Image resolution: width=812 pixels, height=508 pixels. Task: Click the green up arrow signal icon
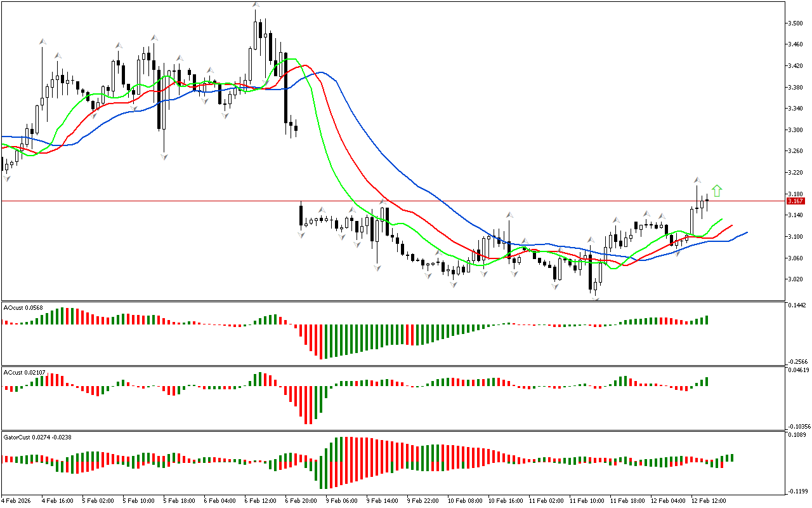(x=717, y=190)
